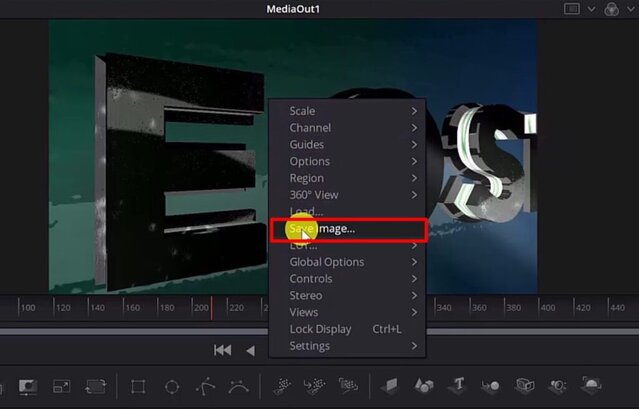Open the viewer layout dropdown chevron
The image size is (639, 409).
(591, 9)
